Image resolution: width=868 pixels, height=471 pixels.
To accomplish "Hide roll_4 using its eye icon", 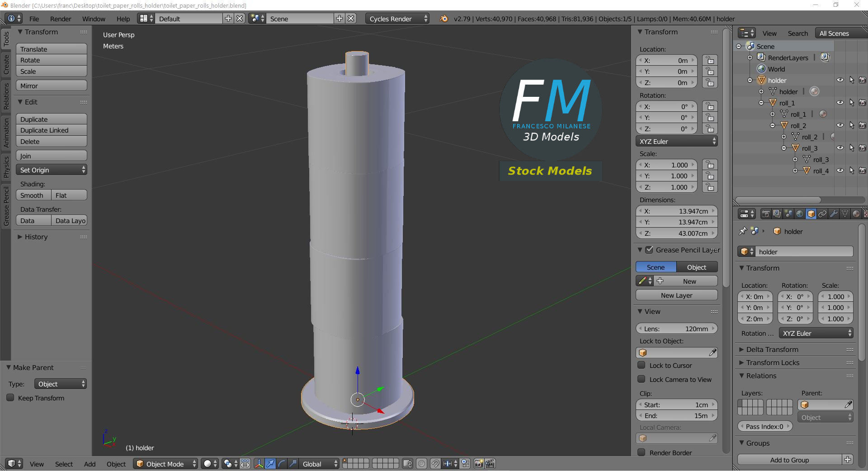I will (840, 171).
